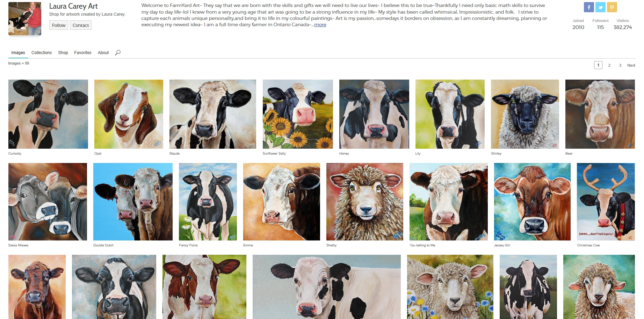
Task: Open the Shop tab
Action: point(63,53)
